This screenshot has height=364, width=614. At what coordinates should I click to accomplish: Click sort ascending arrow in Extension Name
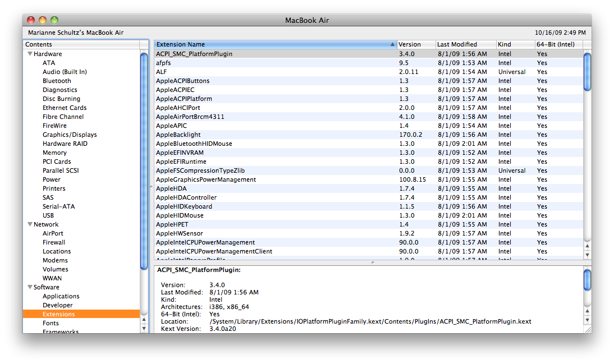click(392, 45)
